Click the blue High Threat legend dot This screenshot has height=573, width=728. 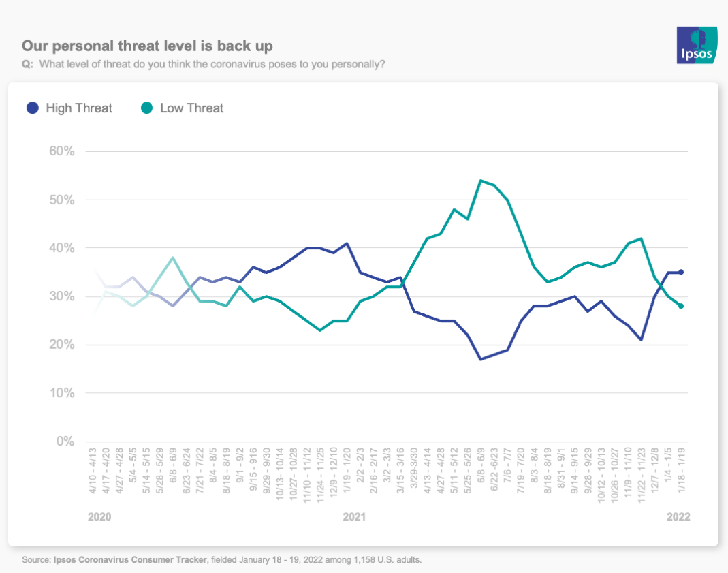pos(32,108)
